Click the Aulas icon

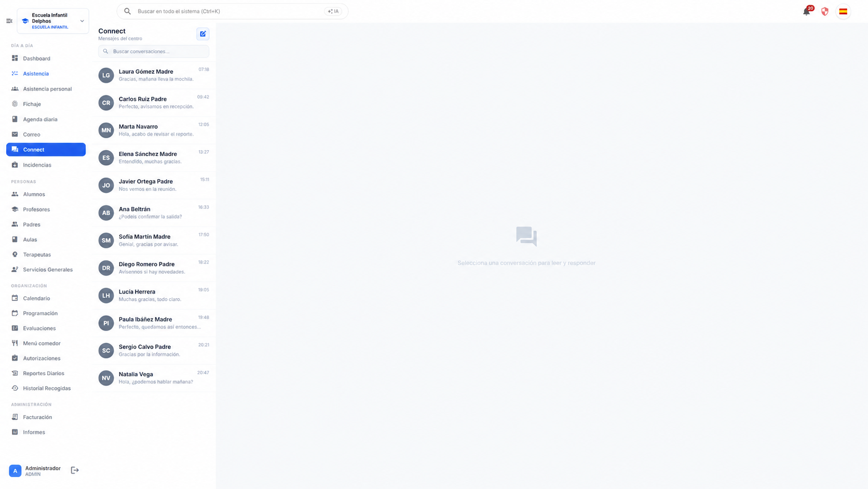pos(15,240)
